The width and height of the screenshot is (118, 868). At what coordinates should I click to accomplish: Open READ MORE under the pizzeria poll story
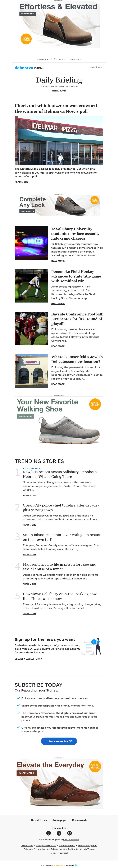pyautogui.click(x=21, y=182)
